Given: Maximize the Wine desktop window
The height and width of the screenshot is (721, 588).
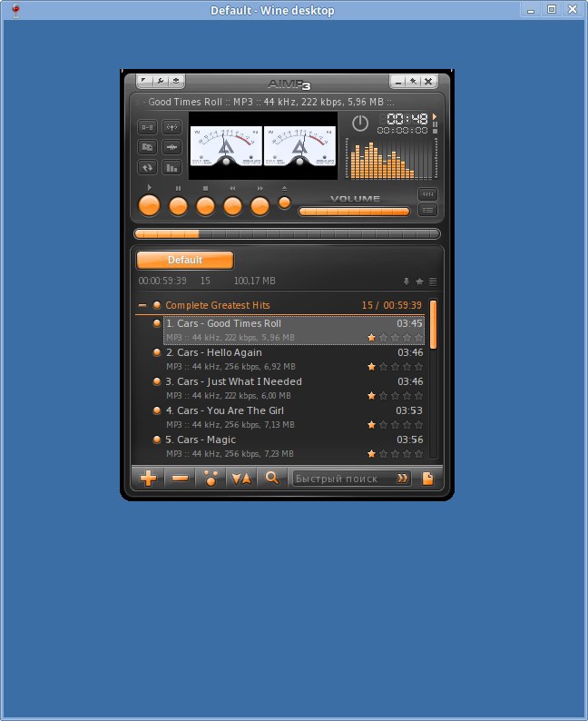Looking at the screenshot, I should click(x=552, y=9).
